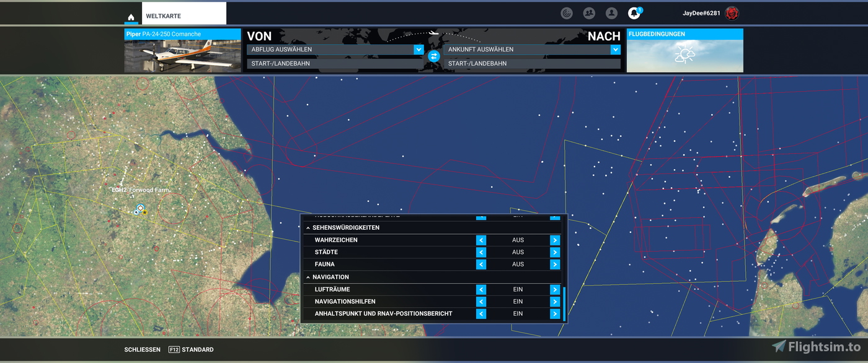Reset filters with F12 Standard
This screenshot has height=363, width=868.
[192, 350]
